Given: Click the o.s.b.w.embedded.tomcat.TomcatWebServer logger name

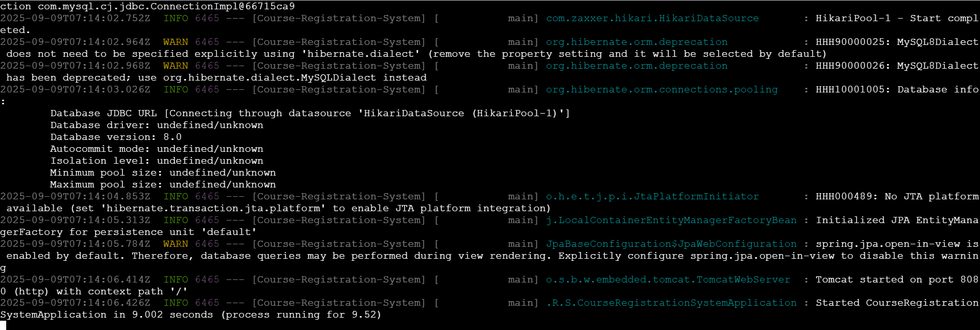Looking at the screenshot, I should coord(668,279).
